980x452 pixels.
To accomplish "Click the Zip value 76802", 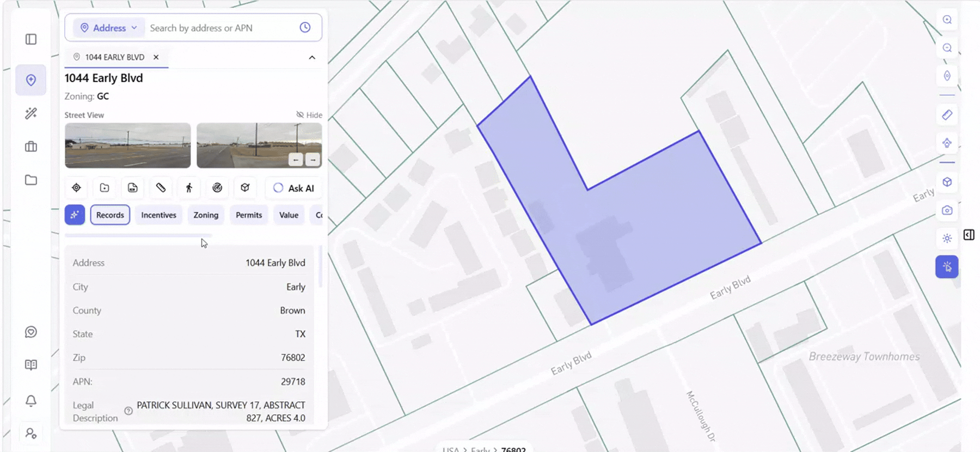I will (x=293, y=358).
